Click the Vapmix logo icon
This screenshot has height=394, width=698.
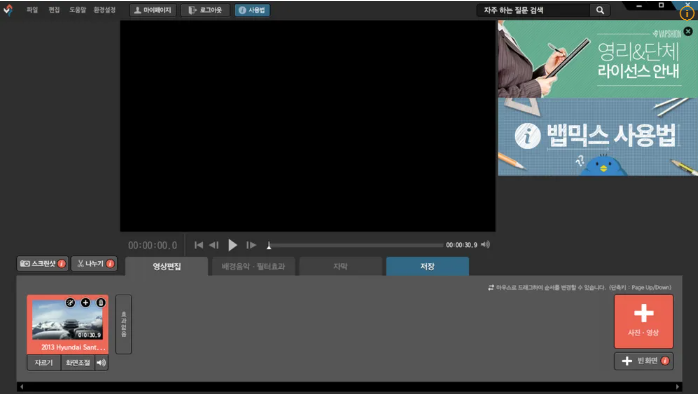(x=8, y=10)
